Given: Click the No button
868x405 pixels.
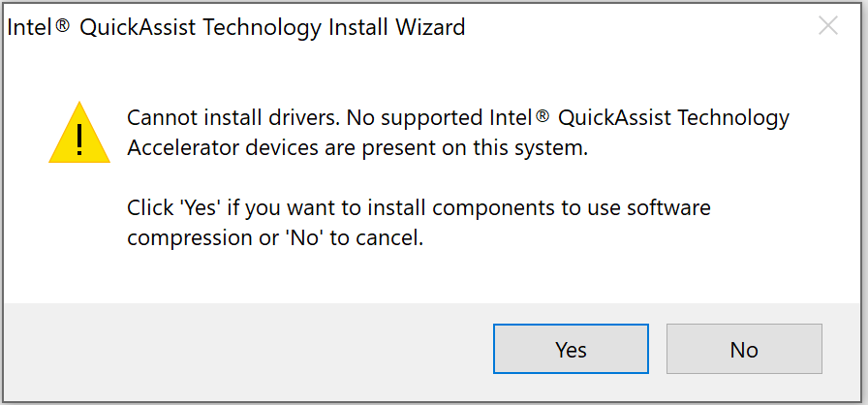Looking at the screenshot, I should pos(744,349).
